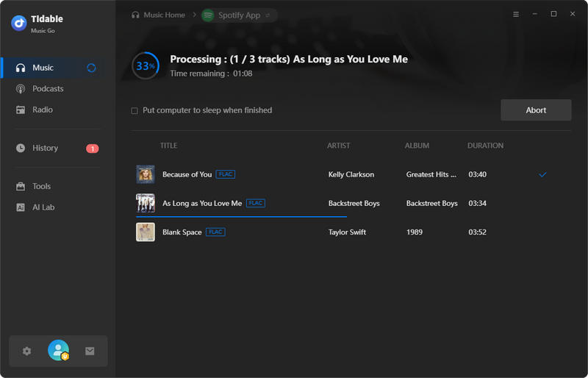Click the FLAC badge on Blank Space
Screen dimensions: 588x378
click(215, 232)
